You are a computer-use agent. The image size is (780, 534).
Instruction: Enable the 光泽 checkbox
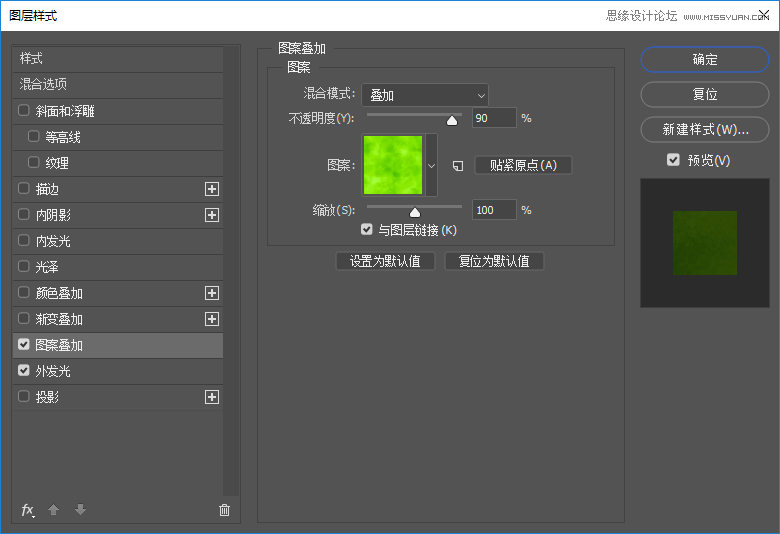coord(23,266)
